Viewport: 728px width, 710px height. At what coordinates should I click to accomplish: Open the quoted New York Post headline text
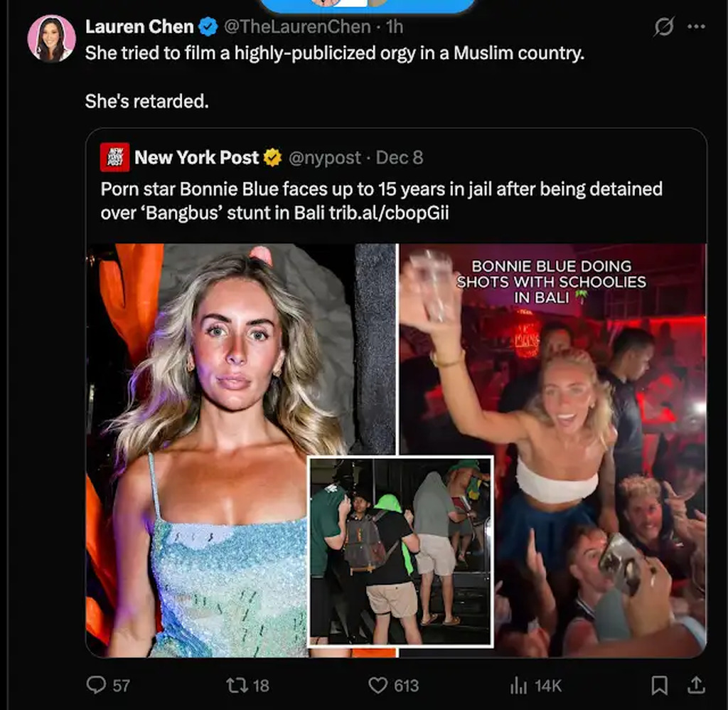[x=381, y=189]
